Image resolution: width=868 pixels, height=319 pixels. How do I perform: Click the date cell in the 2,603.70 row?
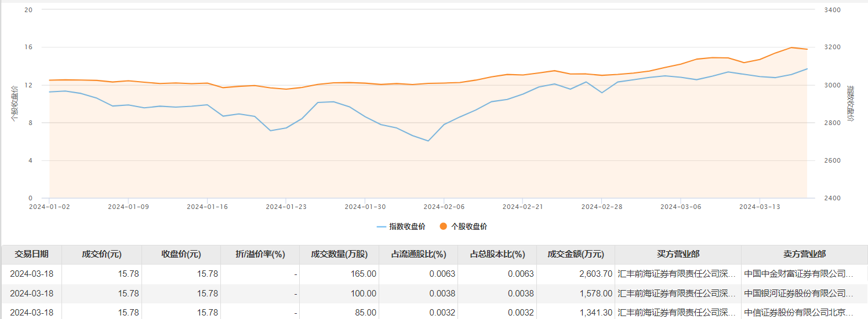(x=31, y=274)
